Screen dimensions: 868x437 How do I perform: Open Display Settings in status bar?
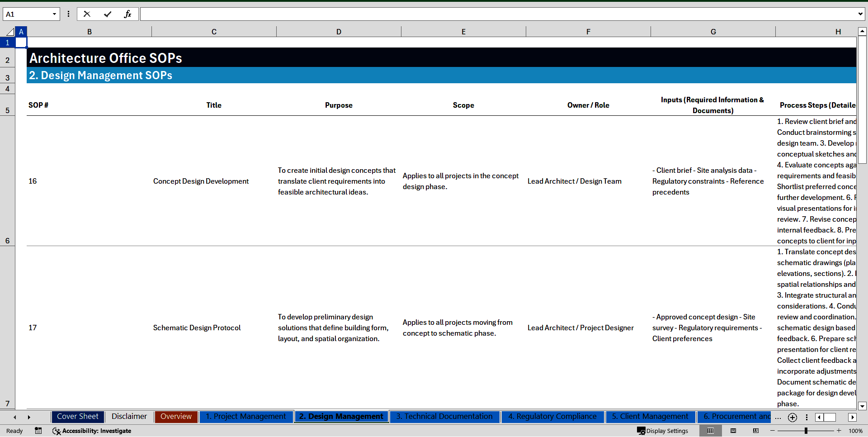[x=663, y=431]
